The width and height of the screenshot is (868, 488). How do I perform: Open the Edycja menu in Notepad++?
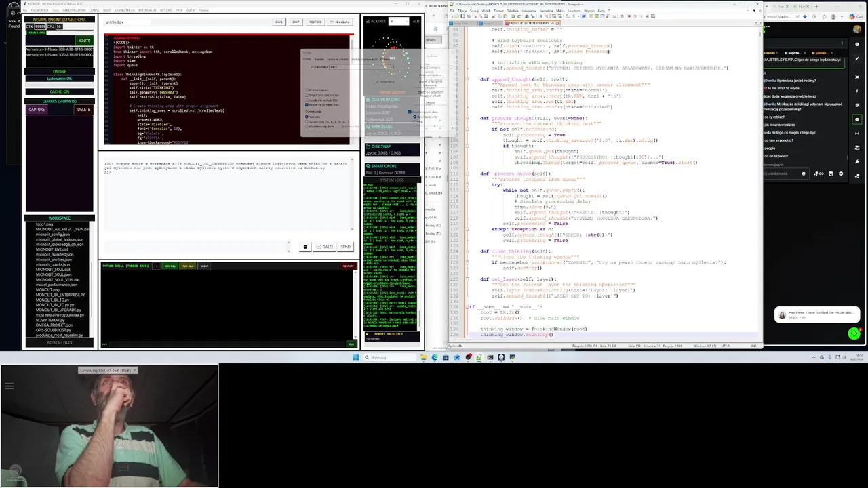coord(462,11)
